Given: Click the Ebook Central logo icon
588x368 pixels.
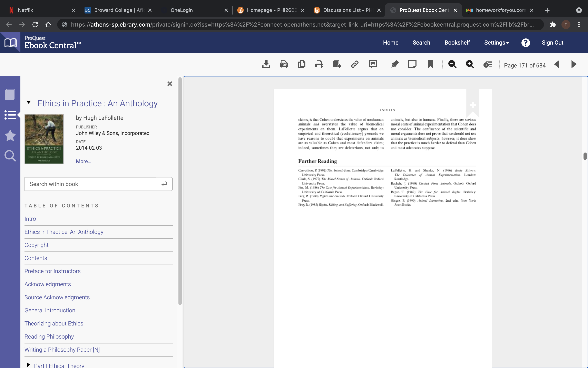Looking at the screenshot, I should tap(10, 43).
